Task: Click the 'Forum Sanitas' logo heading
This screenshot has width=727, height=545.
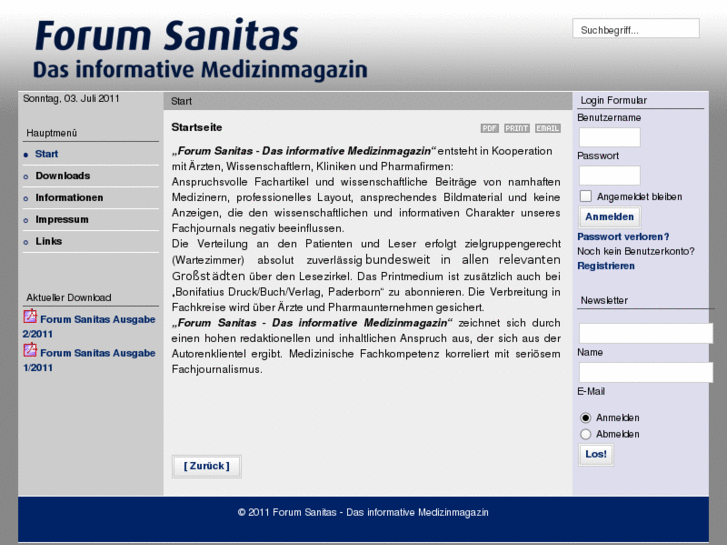Action: [167, 35]
